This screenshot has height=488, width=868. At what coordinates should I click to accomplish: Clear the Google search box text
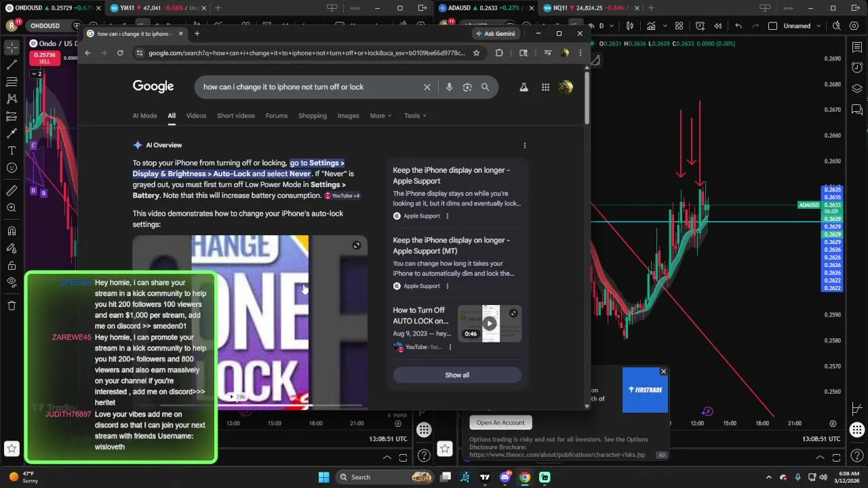[427, 87]
